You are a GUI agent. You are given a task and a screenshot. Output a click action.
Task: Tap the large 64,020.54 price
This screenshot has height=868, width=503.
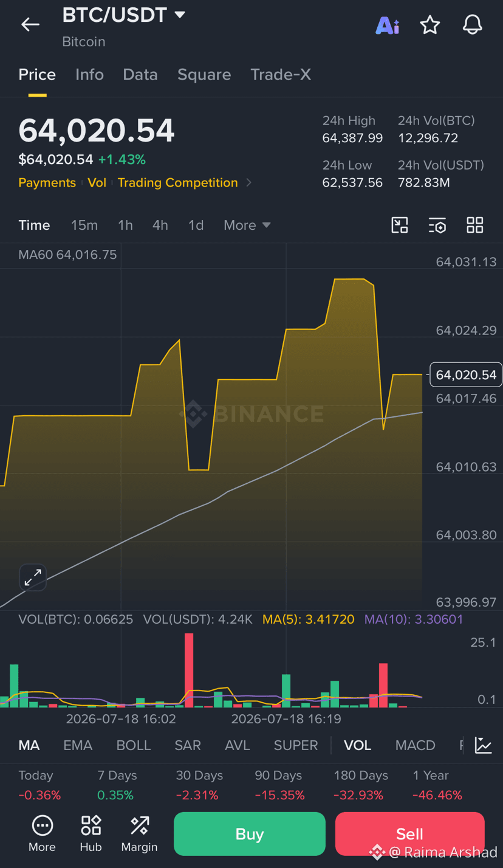click(97, 130)
